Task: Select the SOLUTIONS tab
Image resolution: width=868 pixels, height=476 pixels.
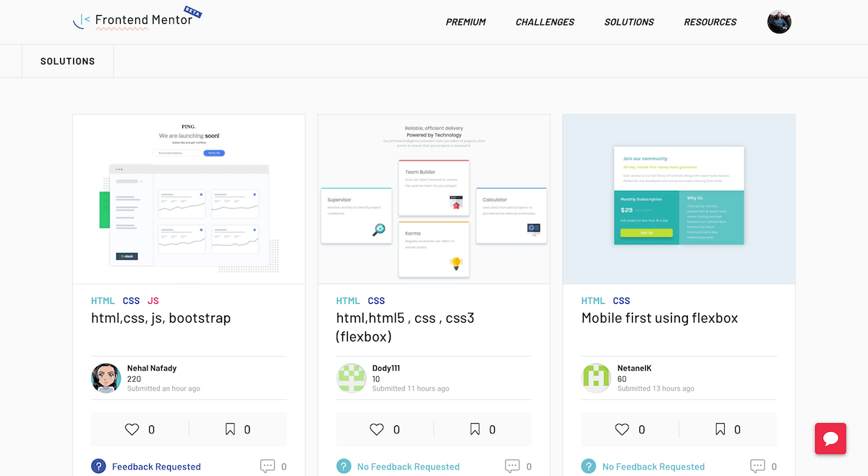Action: 67,61
